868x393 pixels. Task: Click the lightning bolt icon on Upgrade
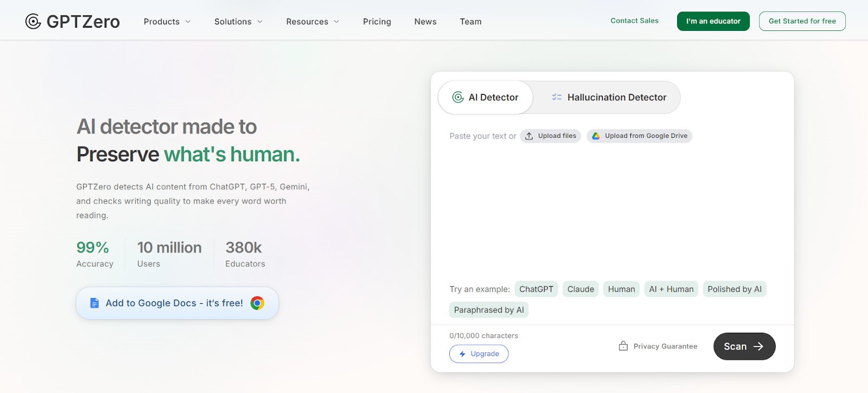tap(462, 354)
